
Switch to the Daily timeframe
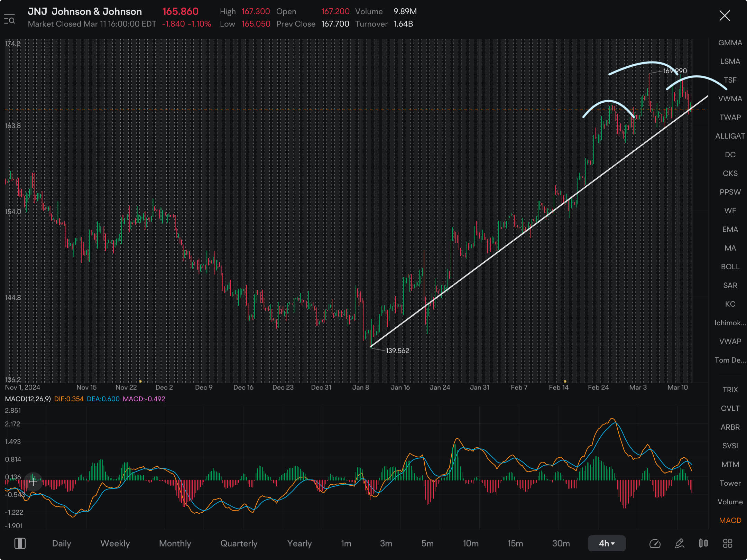pyautogui.click(x=62, y=543)
